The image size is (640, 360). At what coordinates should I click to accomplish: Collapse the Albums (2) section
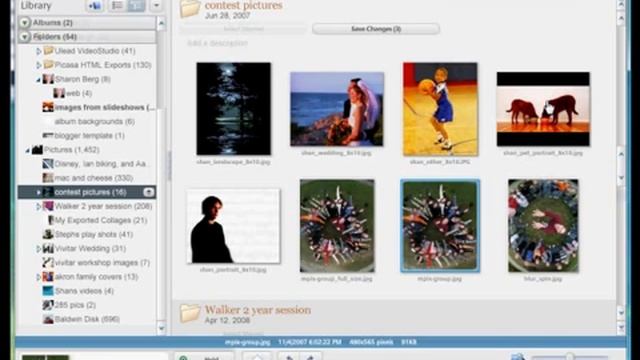click(x=25, y=23)
